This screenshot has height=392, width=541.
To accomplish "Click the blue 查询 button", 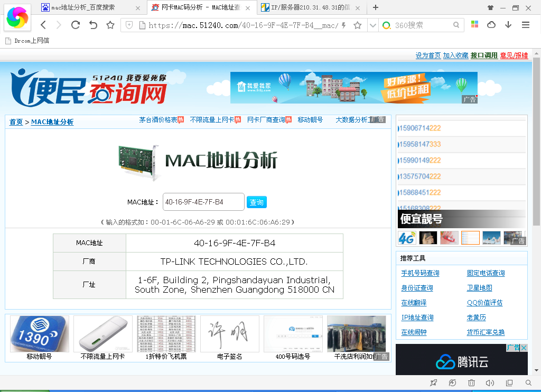I will (257, 202).
